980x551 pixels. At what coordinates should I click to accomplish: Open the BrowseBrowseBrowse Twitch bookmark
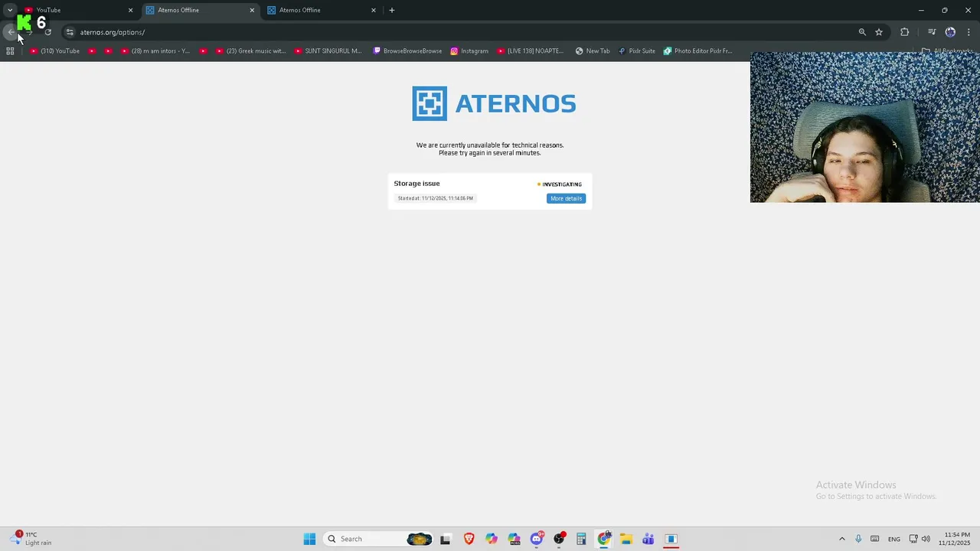tap(407, 51)
